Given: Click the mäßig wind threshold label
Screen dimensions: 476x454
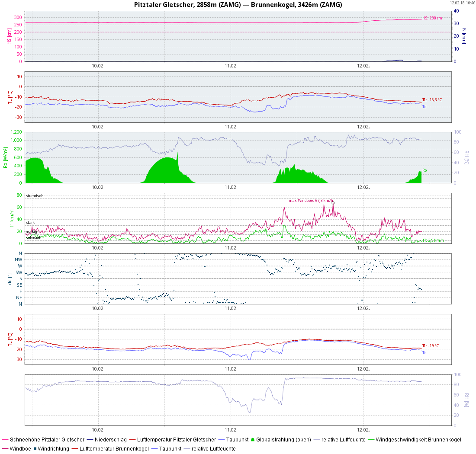Looking at the screenshot, I should click(x=31, y=232).
